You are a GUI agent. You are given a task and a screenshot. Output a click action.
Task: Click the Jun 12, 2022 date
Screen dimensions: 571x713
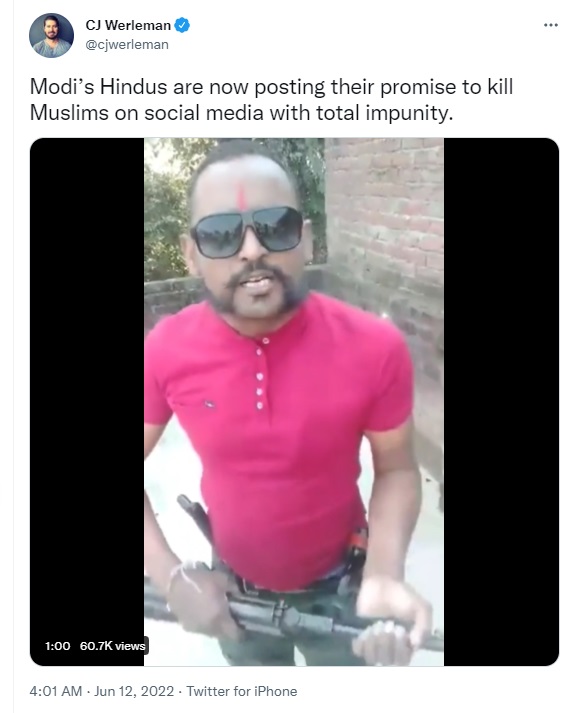[134, 691]
